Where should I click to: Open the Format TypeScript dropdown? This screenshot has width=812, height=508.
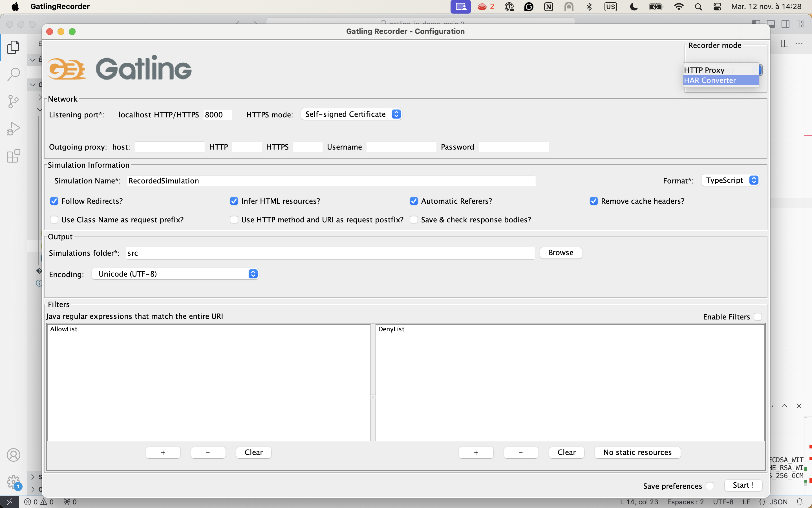[730, 180]
